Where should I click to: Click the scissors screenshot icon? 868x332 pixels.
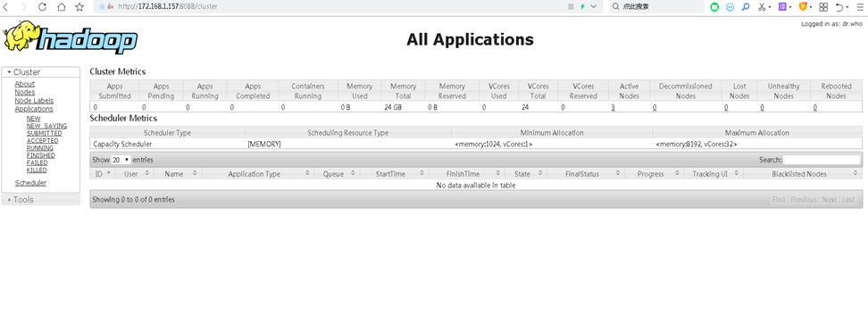(762, 7)
